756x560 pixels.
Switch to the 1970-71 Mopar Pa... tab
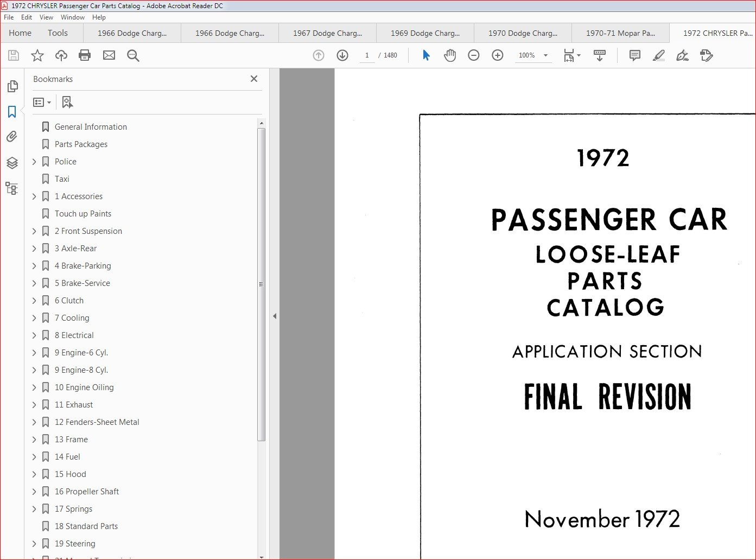point(620,33)
